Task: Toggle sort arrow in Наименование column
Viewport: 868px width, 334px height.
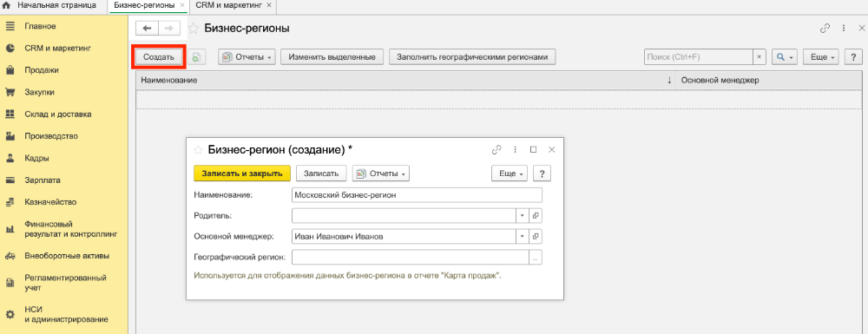Action: 669,81
